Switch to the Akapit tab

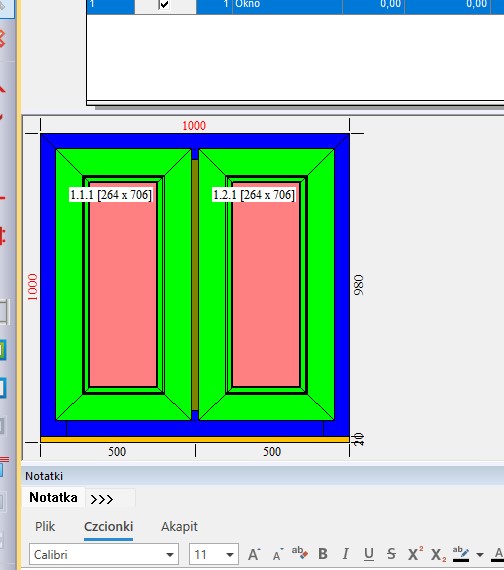(x=179, y=526)
